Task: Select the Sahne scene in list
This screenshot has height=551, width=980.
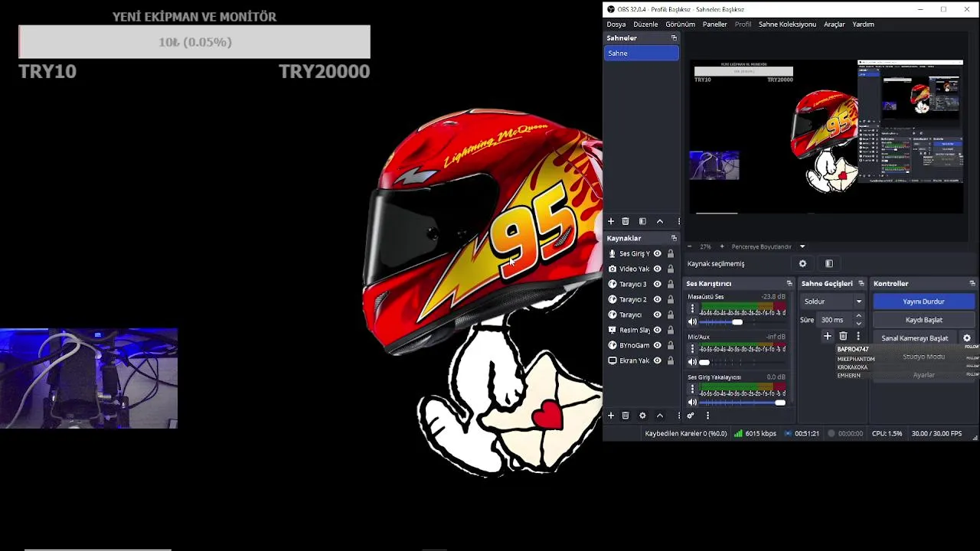Action: coord(641,53)
